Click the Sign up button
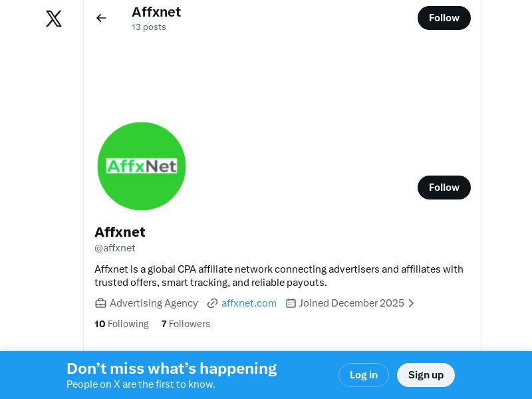The height and width of the screenshot is (399, 532). click(x=426, y=375)
